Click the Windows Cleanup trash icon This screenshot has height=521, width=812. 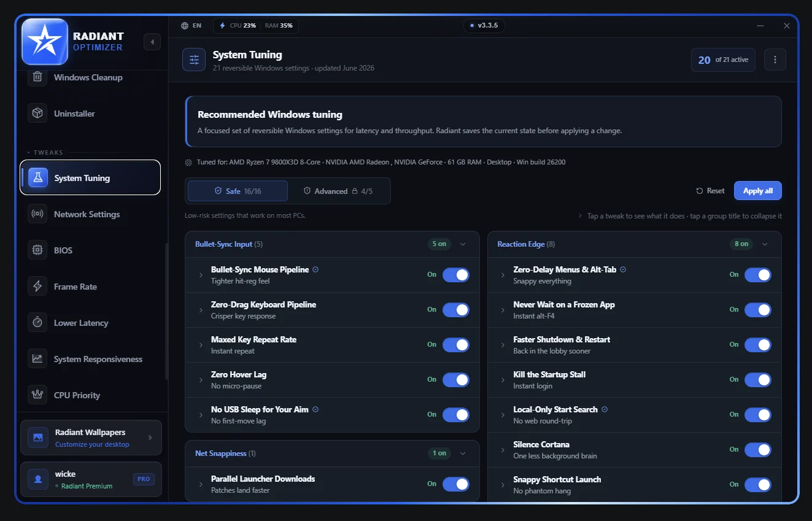click(x=37, y=77)
